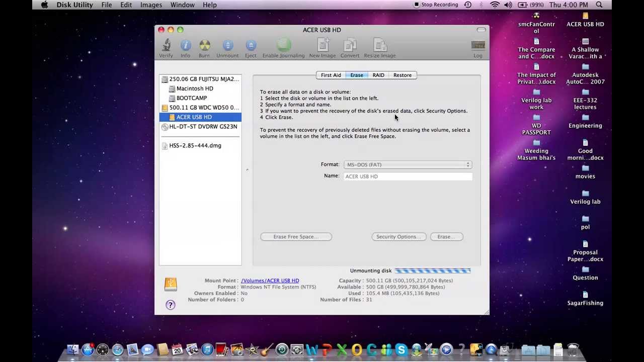Open the Format MS-DOS (FAT) dropdown
The width and height of the screenshot is (644, 362).
point(408,164)
